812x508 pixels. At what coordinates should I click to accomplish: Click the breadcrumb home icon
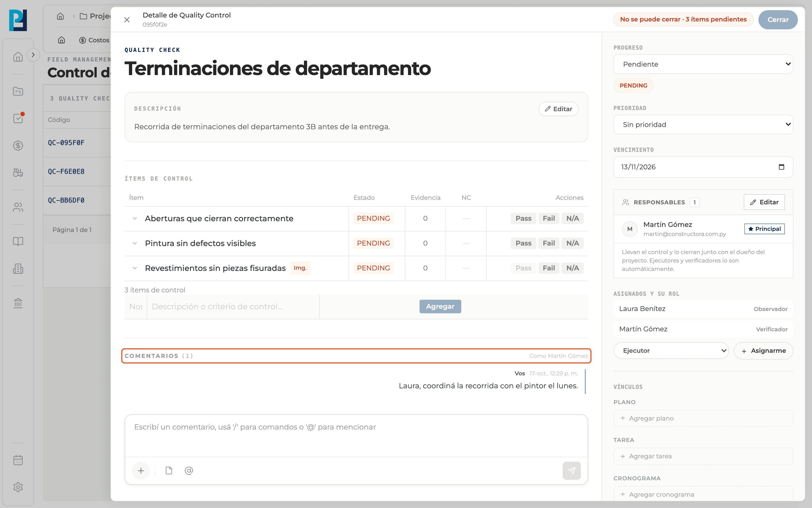60,16
